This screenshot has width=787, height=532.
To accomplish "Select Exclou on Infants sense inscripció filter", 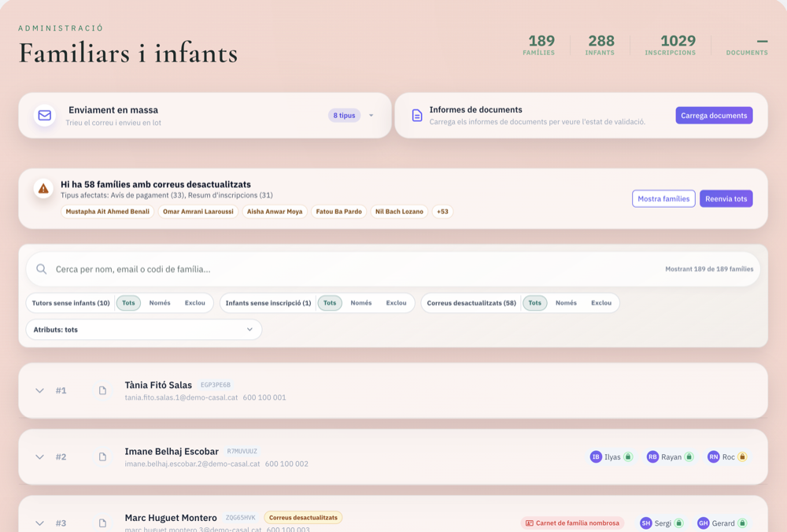I will (396, 302).
